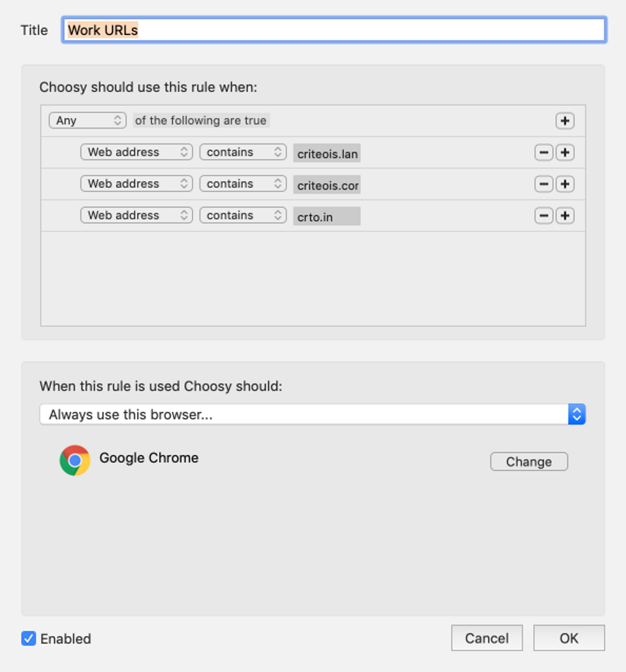
Task: Remove the crto.in condition row
Action: point(543,215)
